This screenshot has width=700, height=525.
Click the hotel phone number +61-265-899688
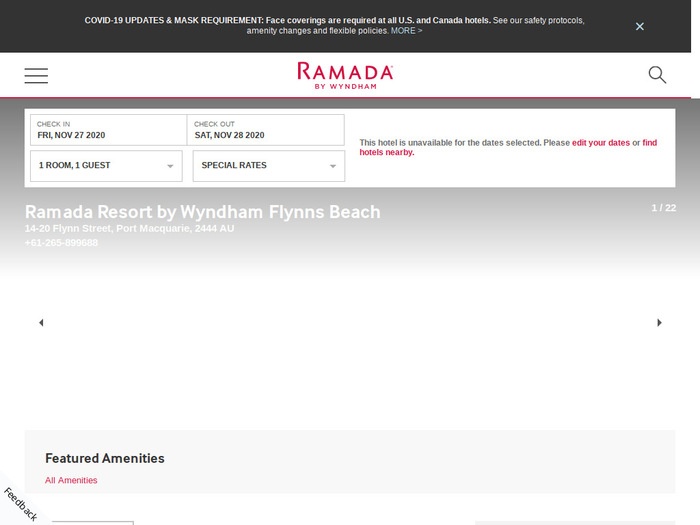(x=61, y=243)
